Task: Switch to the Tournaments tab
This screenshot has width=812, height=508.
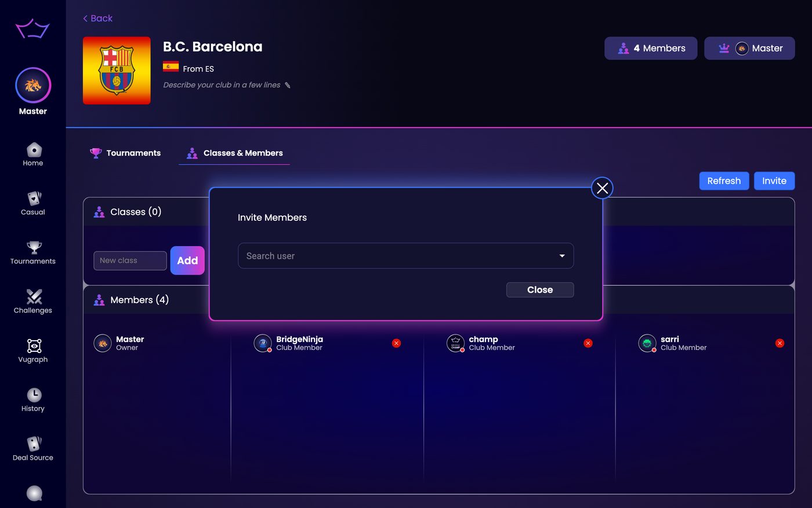Action: click(x=125, y=153)
